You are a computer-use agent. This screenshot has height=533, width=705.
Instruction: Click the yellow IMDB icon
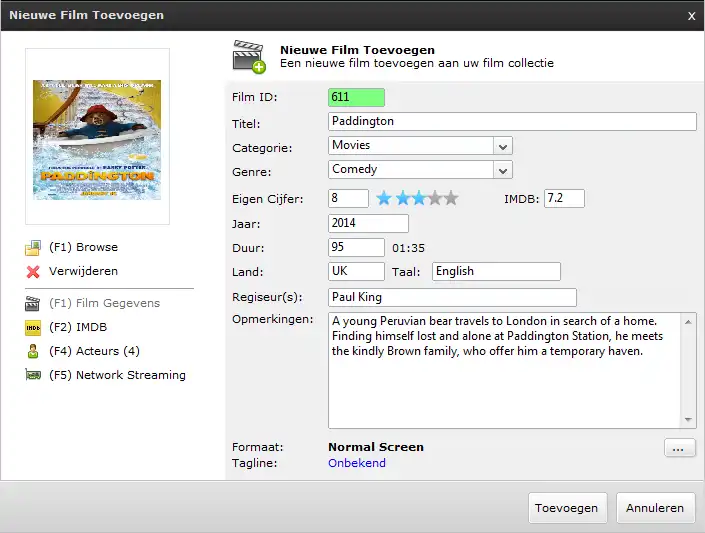point(33,327)
